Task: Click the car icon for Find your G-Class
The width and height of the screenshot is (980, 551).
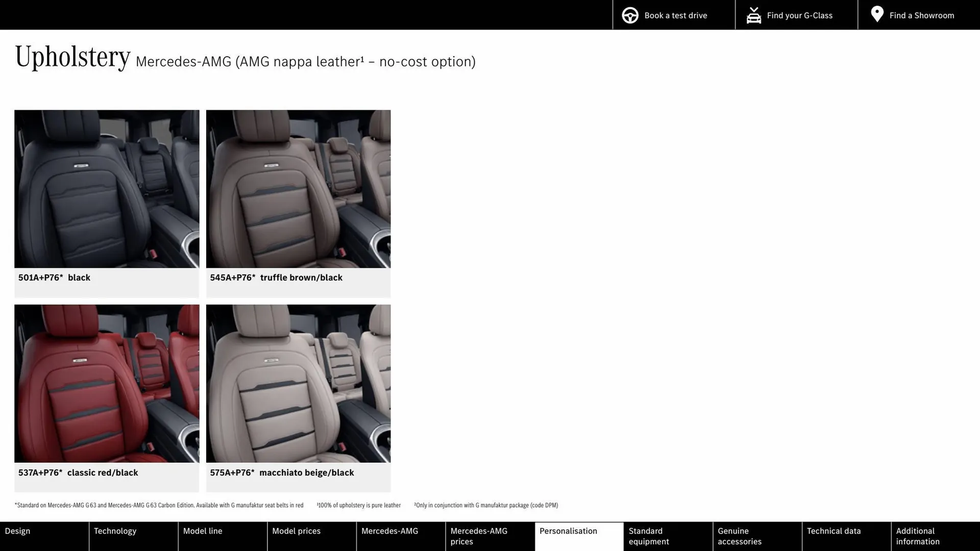Action: point(754,15)
